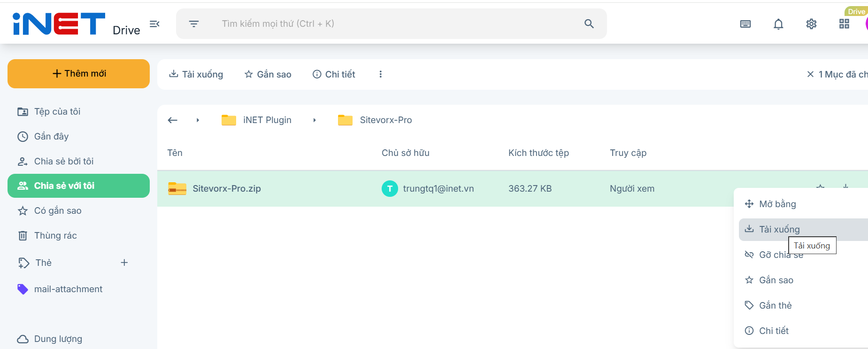
Task: Navigate to Sitevorx-Pro breadcrumb folder
Action: click(375, 120)
